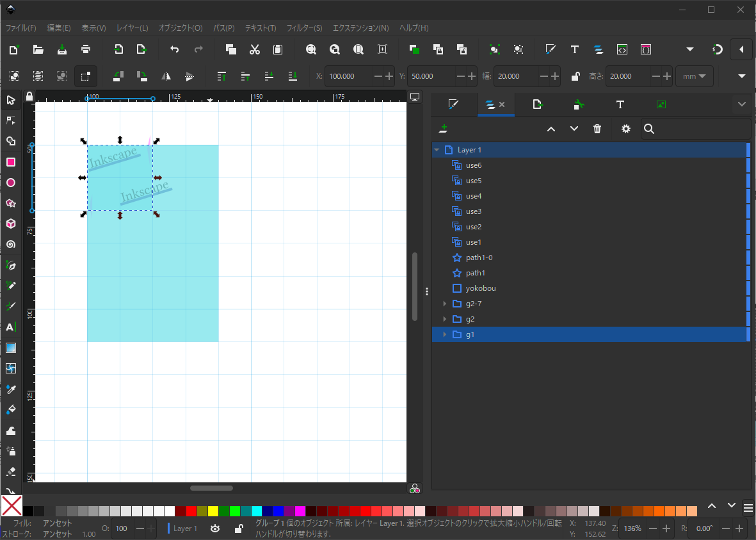Decrease X value with minus button

pos(378,76)
